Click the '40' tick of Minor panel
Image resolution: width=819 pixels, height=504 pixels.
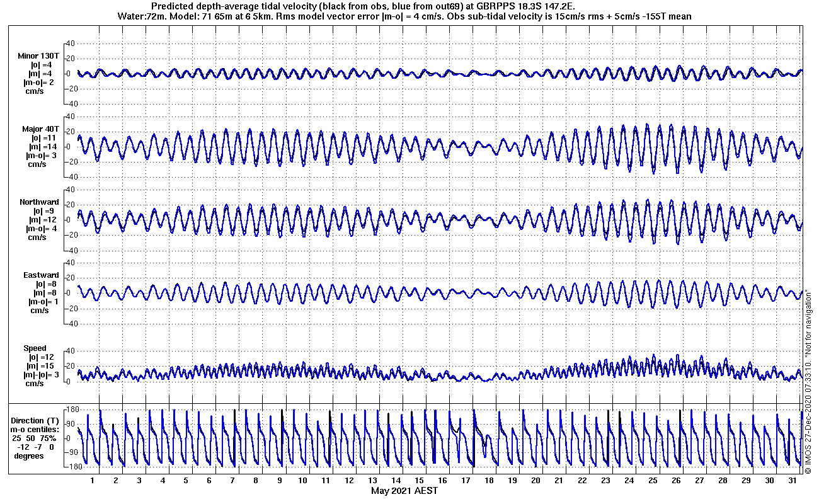71,43
